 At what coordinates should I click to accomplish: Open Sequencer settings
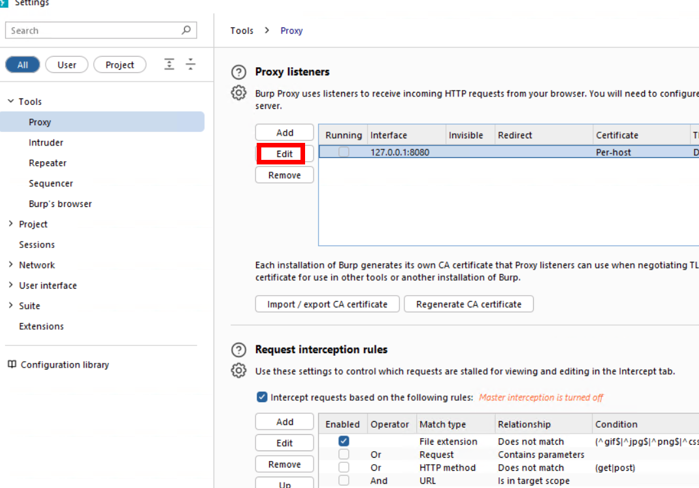(51, 184)
